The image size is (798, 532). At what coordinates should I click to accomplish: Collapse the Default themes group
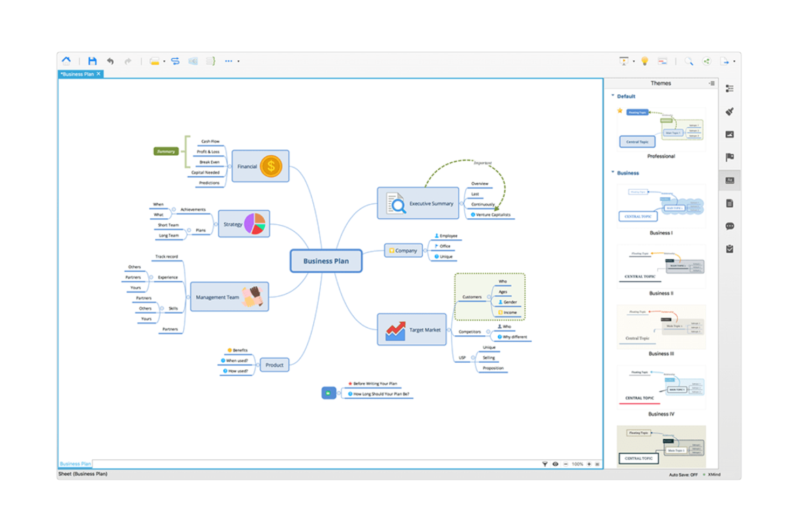(613, 96)
